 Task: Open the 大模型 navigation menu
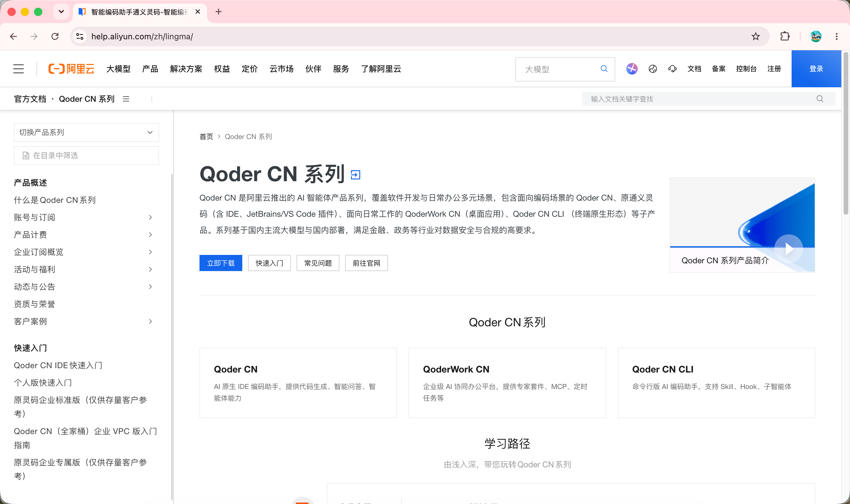click(118, 69)
